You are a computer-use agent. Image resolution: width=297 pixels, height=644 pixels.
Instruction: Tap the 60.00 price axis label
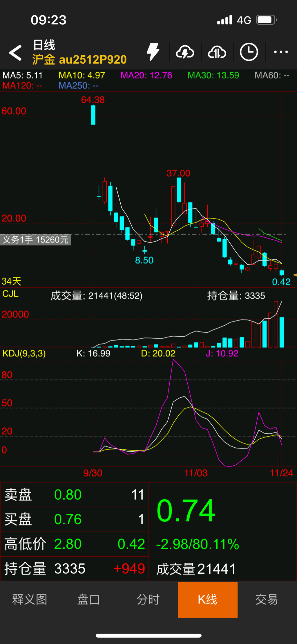click(x=14, y=111)
